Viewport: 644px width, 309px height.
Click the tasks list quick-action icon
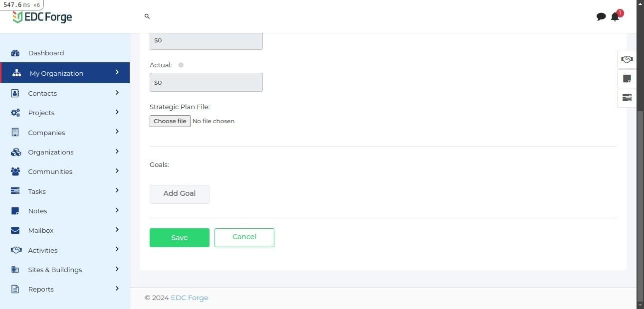[627, 98]
